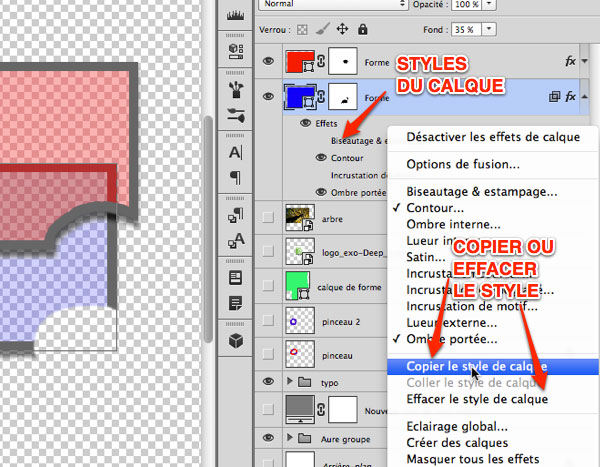The width and height of the screenshot is (600, 467).
Task: Toggle visibility of Contour effect
Action: [x=321, y=157]
